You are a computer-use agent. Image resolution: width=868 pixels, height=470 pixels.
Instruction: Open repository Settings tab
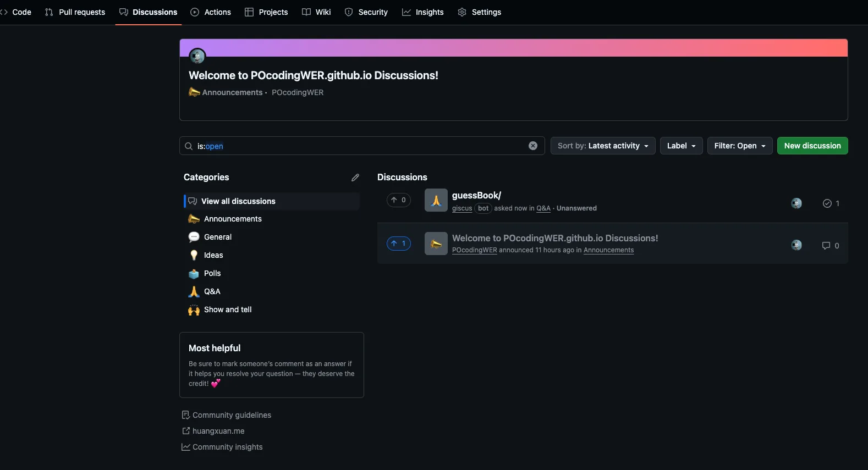(x=480, y=12)
